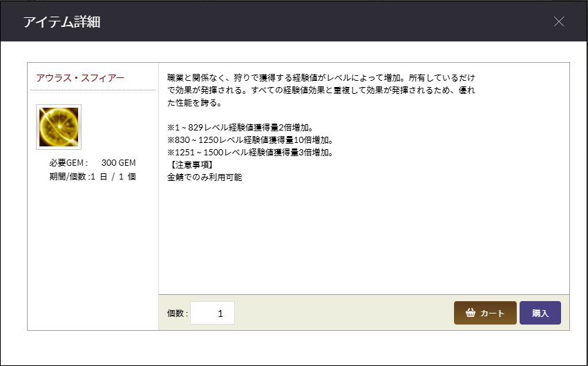
Task: Click the 期間/個数 1日/1個 text
Action: click(88, 176)
